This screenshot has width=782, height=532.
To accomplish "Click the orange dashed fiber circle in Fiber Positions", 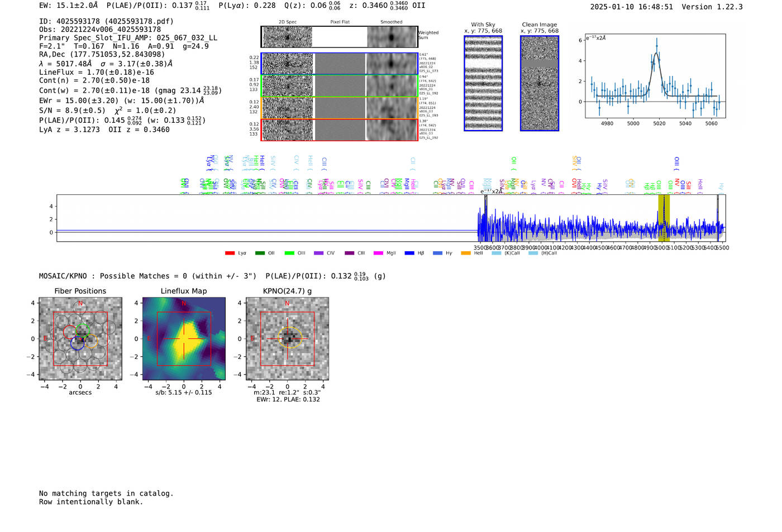I will pos(91,341).
